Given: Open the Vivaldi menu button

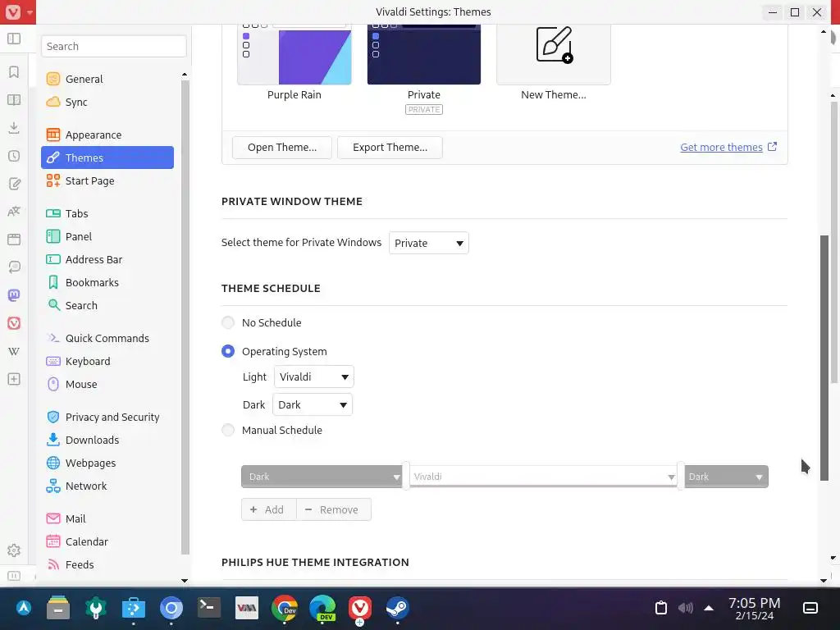Looking at the screenshot, I should tap(18, 11).
